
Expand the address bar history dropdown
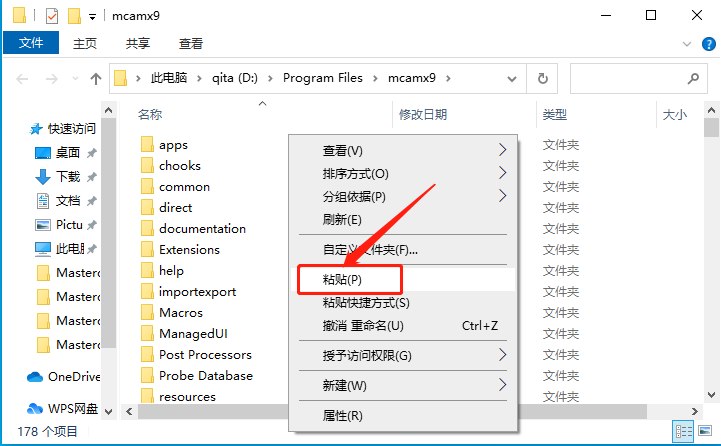[512, 79]
